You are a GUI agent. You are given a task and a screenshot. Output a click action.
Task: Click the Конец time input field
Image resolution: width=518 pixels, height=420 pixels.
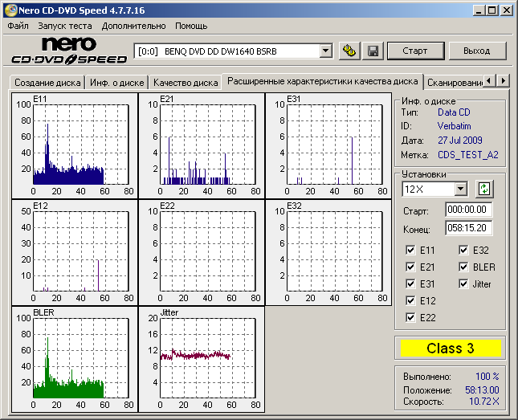coord(468,228)
